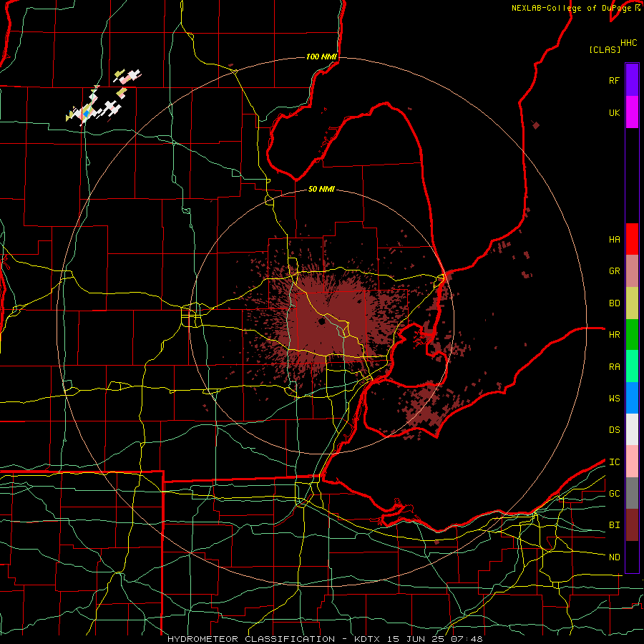
Task: Click the "KDTX" radar site identifier
Action: tap(367, 639)
